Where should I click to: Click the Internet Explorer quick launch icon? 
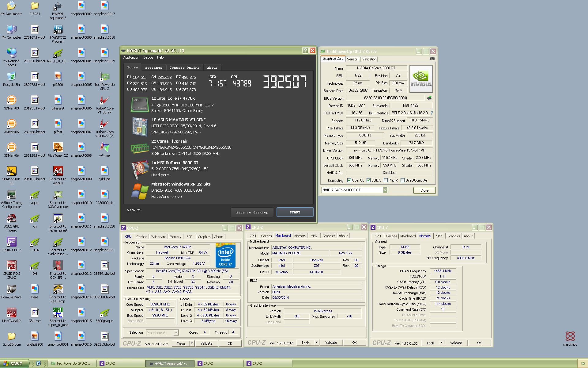(x=39, y=363)
